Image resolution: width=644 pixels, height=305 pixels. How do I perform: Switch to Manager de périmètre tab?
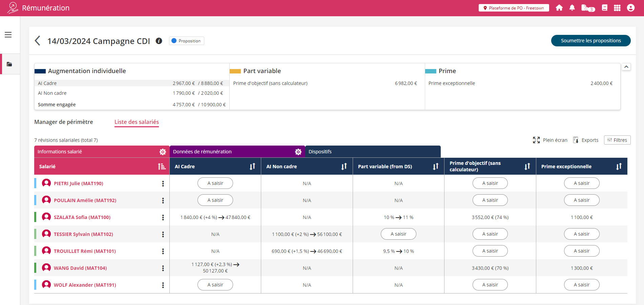pyautogui.click(x=64, y=122)
